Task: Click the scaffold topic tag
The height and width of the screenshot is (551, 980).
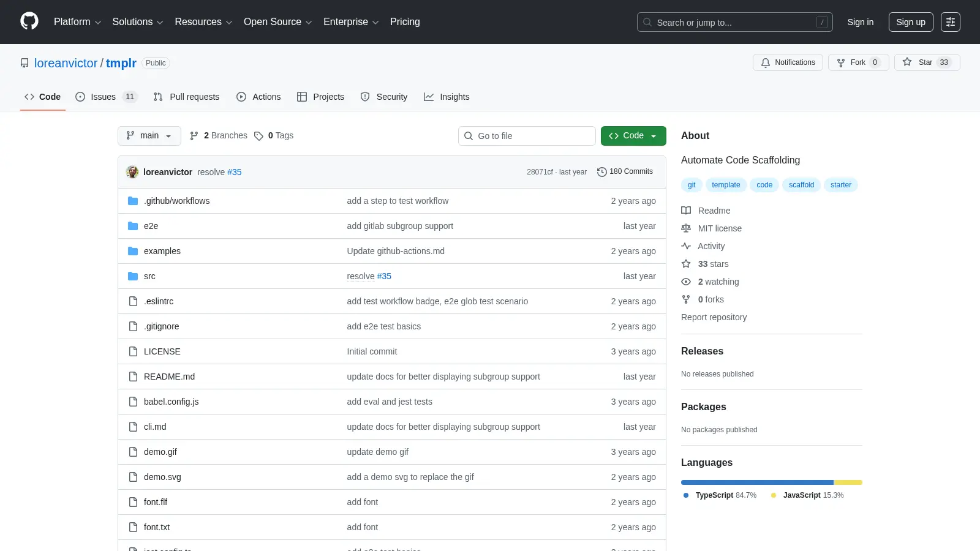Action: coord(801,185)
